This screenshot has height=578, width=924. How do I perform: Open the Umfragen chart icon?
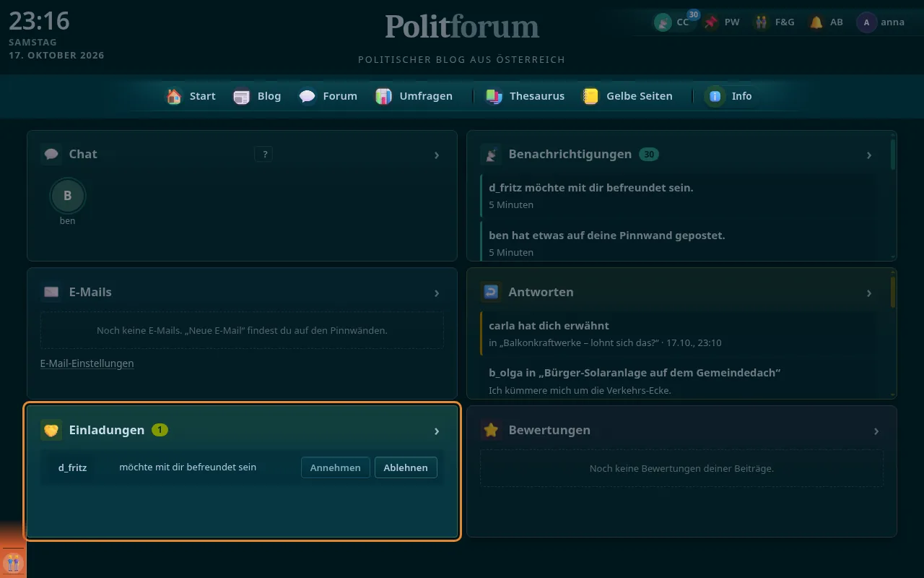pos(383,96)
